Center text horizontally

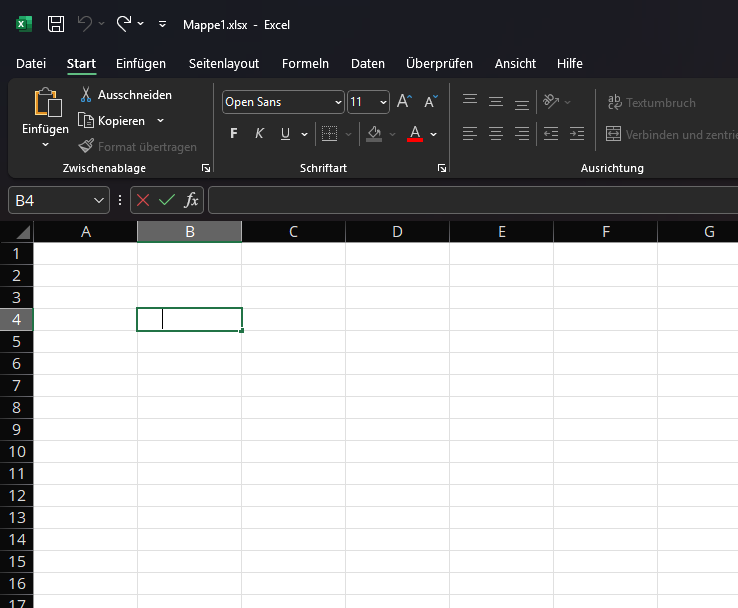(x=496, y=134)
